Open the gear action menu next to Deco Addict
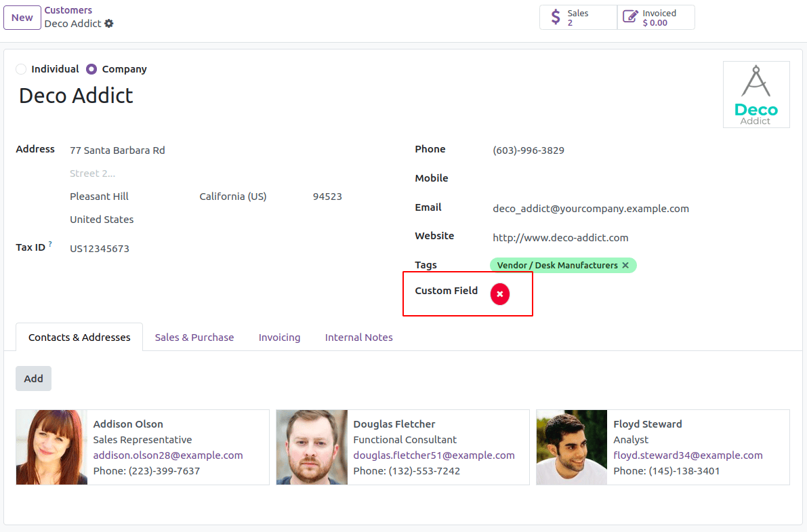 (108, 23)
